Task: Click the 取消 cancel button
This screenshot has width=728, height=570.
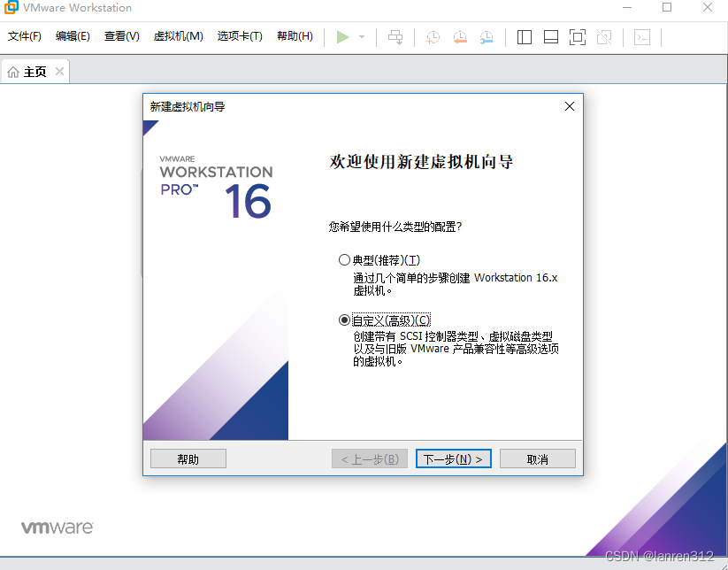Action: tap(537, 459)
